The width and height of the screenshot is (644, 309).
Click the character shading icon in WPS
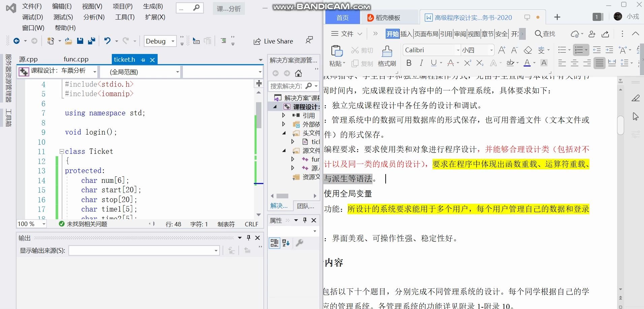[x=544, y=63]
